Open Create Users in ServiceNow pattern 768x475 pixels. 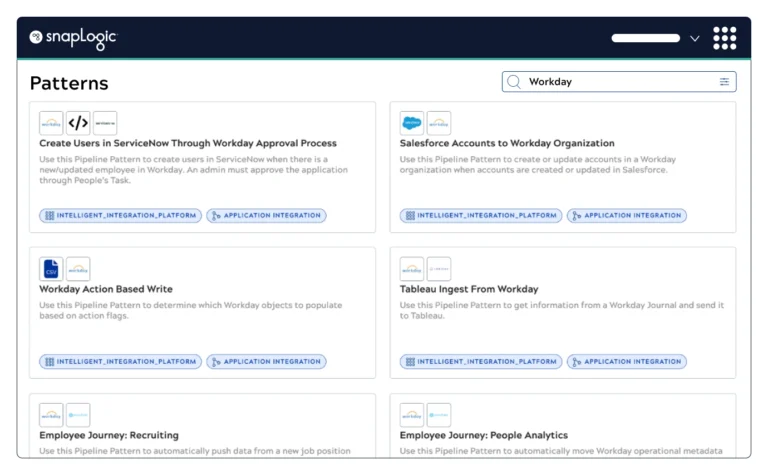pos(188,143)
